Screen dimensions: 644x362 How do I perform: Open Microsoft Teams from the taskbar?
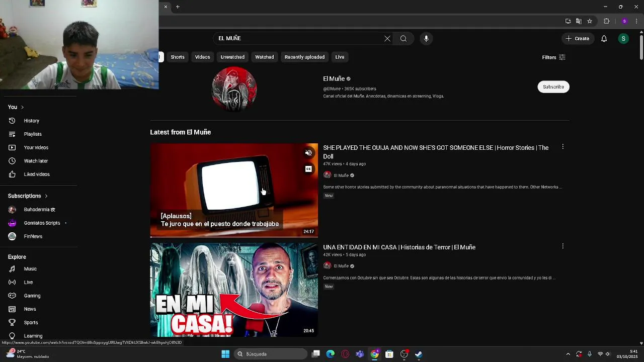pos(360,354)
